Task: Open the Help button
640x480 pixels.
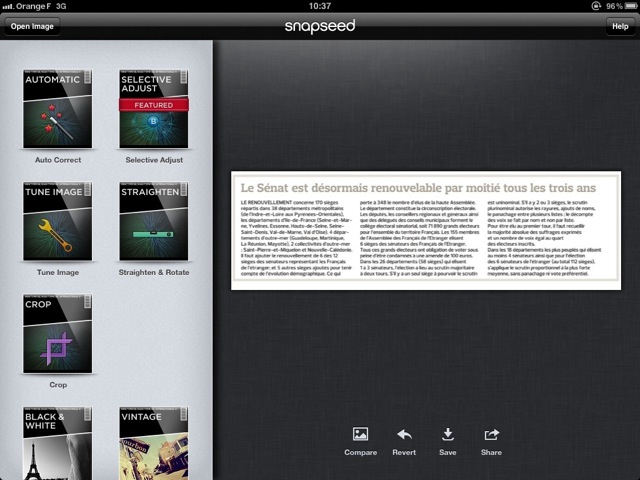Action: click(619, 25)
